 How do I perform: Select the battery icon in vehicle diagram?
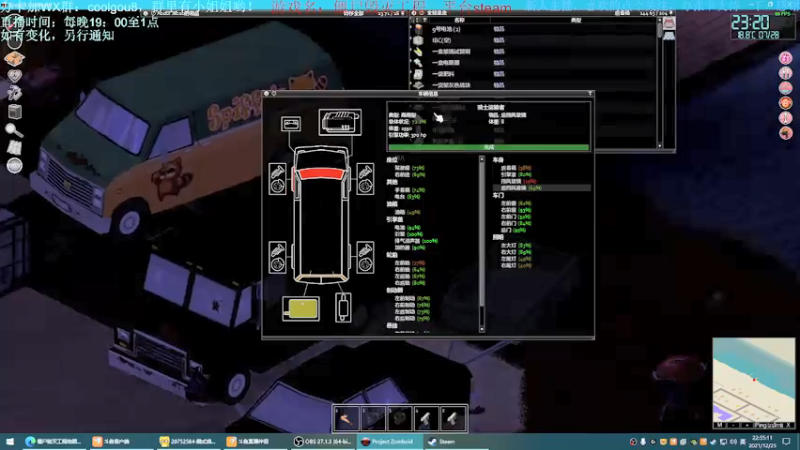291,123
